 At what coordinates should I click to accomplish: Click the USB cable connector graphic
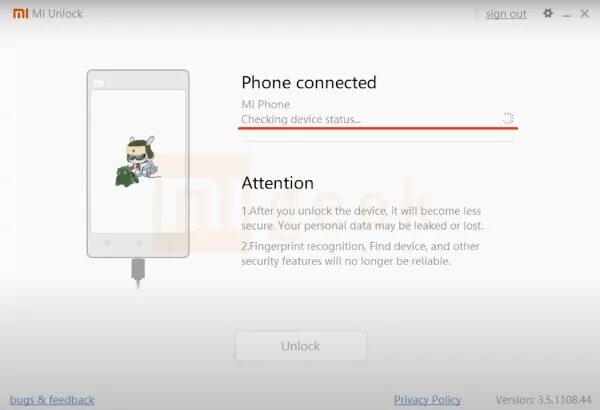click(x=138, y=272)
